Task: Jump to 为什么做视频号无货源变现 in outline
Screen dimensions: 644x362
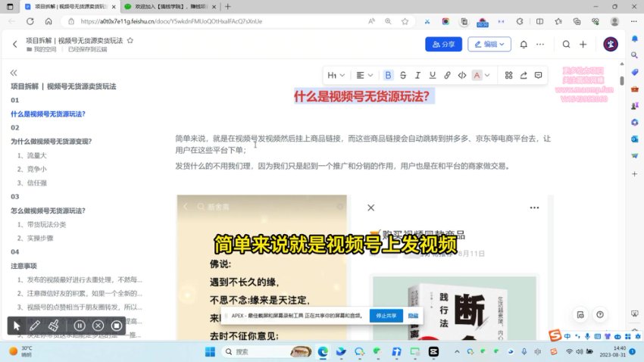Action: click(x=51, y=141)
